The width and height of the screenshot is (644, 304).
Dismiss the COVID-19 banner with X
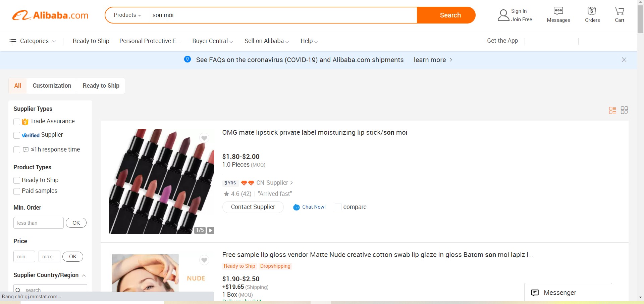(624, 60)
